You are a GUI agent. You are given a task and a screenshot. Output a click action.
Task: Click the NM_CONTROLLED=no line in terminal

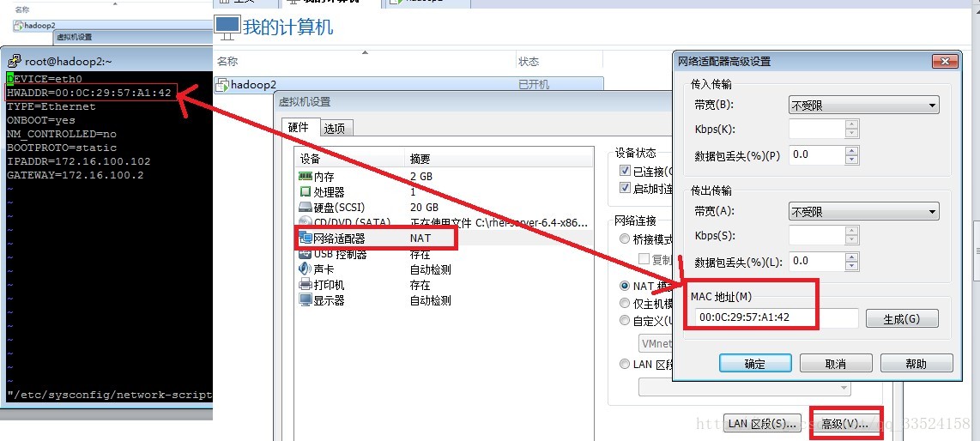click(61, 134)
